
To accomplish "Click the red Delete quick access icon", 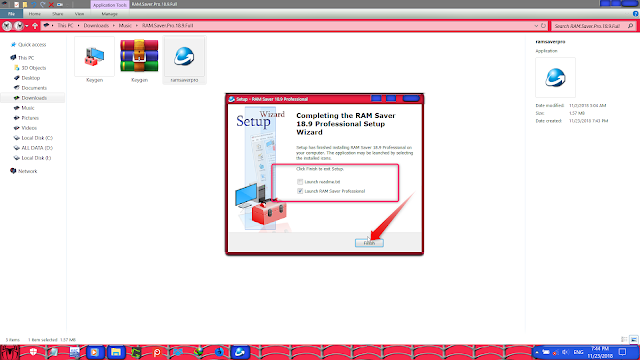I will click(51, 4).
